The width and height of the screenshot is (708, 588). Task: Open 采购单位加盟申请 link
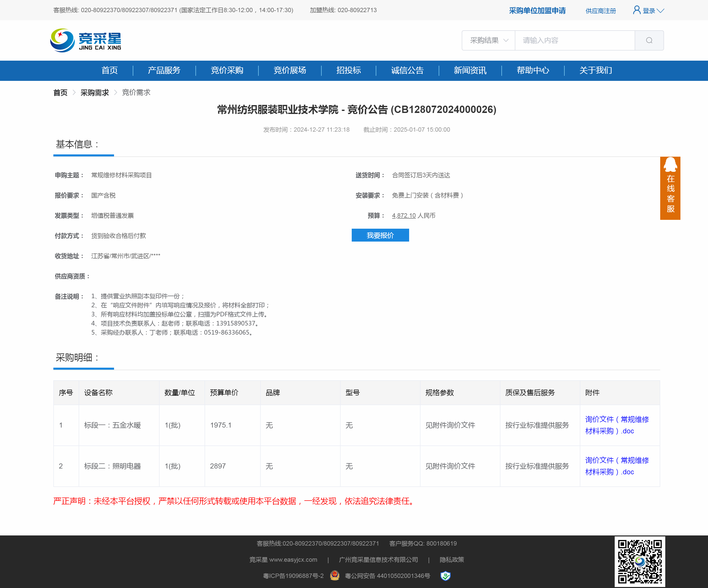click(537, 11)
